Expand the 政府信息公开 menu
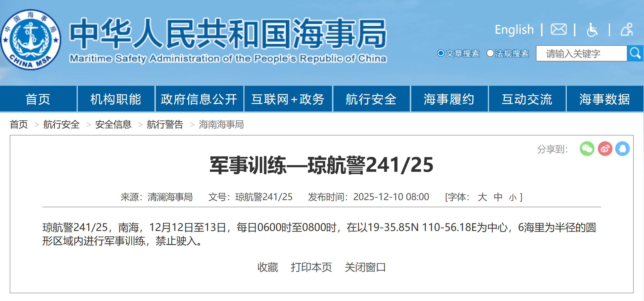 (x=199, y=99)
